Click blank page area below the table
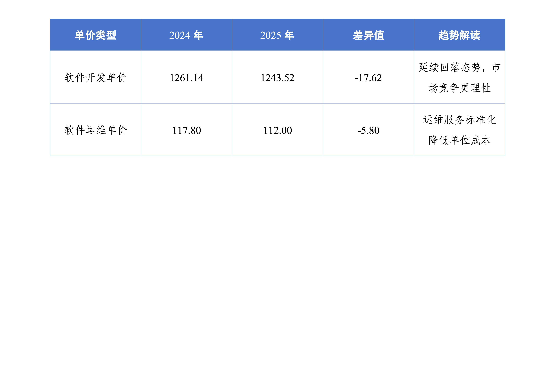Viewport: 555px width, 392px height. coord(277,266)
